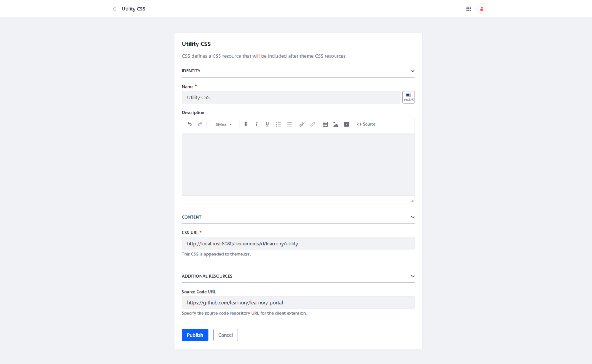
Task: Toggle underline formatting in the editor
Action: tap(267, 124)
